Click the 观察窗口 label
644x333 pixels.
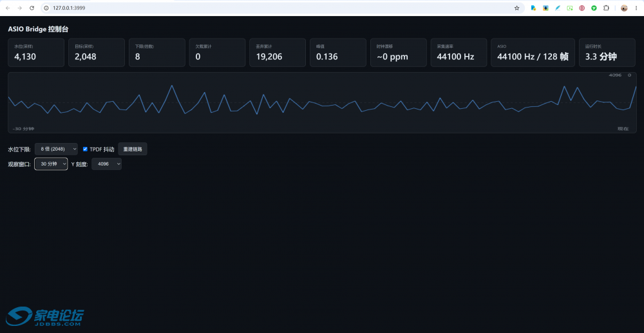20,164
